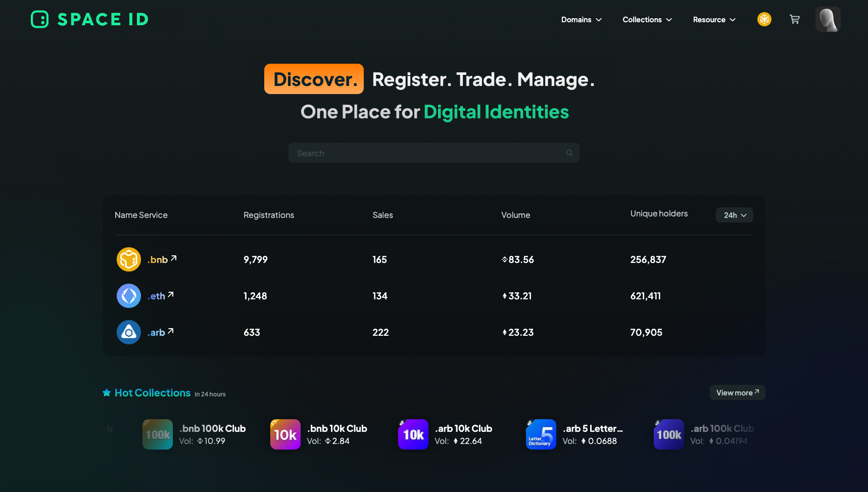
Task: Click the .bnb name service logo
Action: click(129, 259)
